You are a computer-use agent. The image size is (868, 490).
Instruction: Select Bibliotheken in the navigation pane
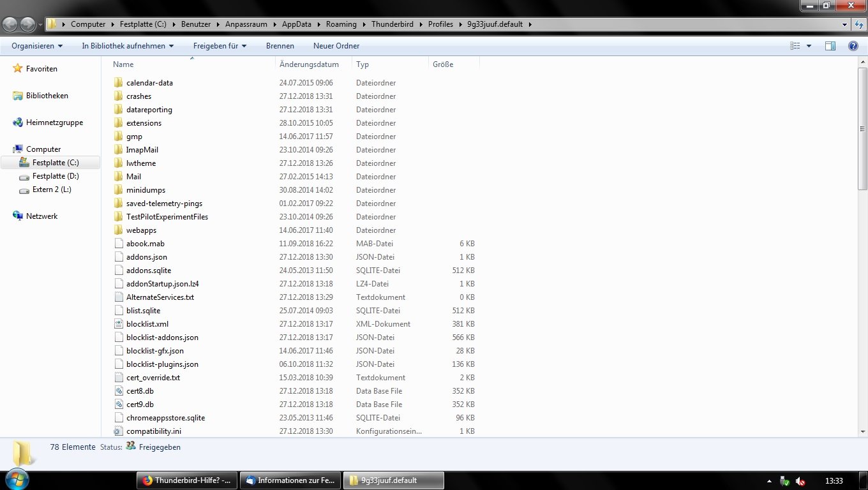pyautogui.click(x=47, y=96)
